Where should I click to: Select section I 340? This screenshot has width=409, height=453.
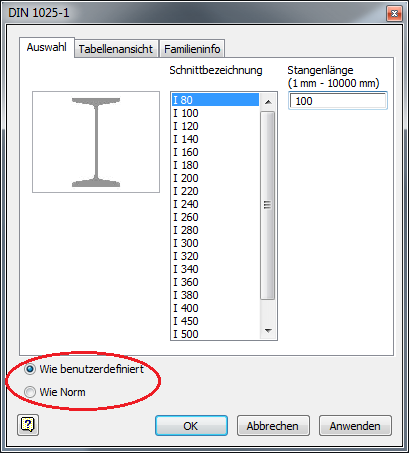pyautogui.click(x=215, y=269)
